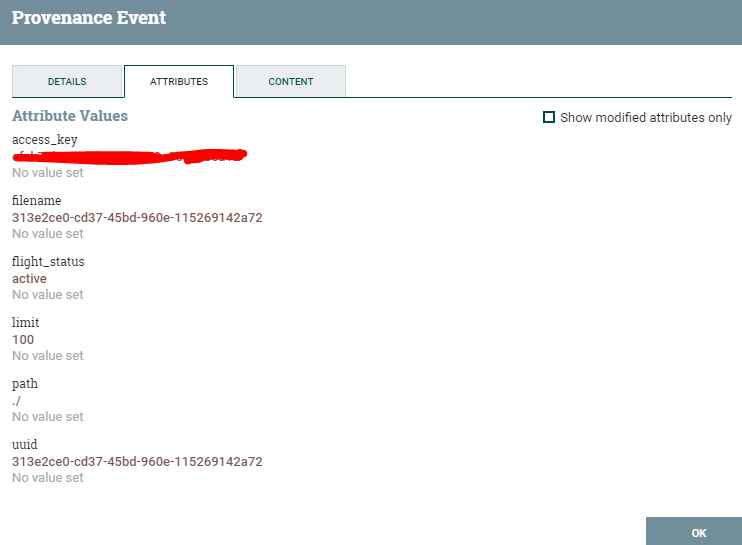742x545 pixels.
Task: Click No value set under access_key
Action: tap(48, 173)
